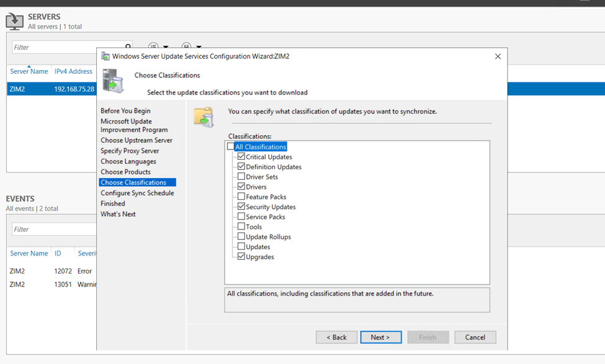605x364 pixels.
Task: Close the WSUS Configuration Wizard dialog
Action: [498, 56]
